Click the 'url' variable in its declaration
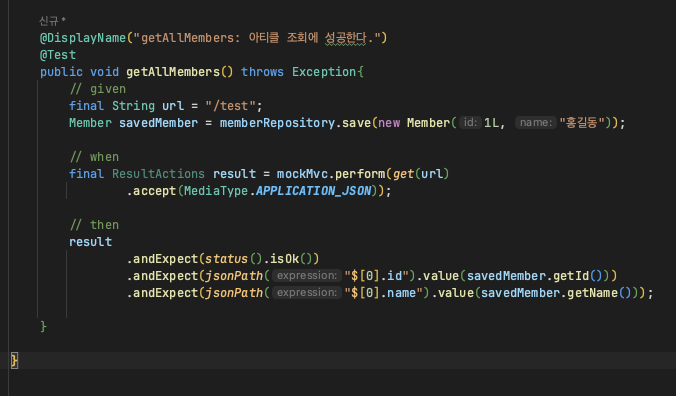Image resolution: width=676 pixels, height=396 pixels. tap(173, 106)
